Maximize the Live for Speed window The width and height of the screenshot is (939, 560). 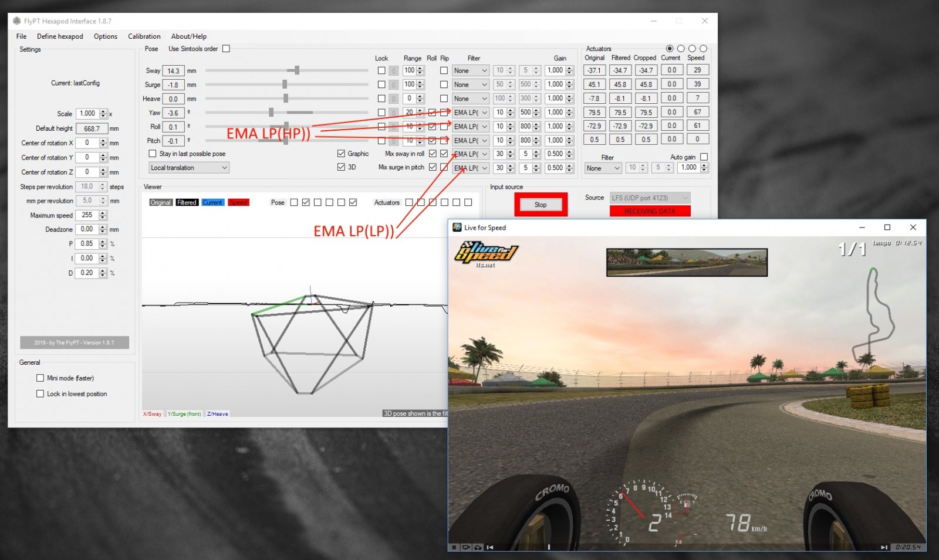tap(887, 228)
